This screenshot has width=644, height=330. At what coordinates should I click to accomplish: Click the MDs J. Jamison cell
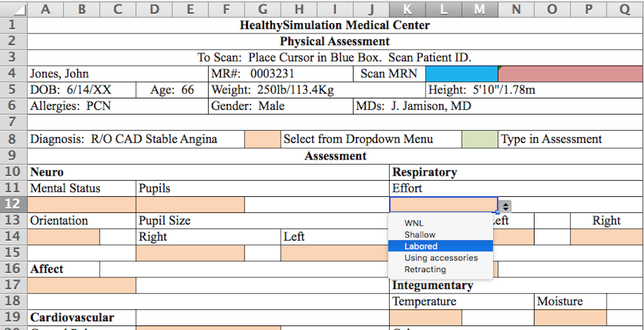[x=498, y=106]
